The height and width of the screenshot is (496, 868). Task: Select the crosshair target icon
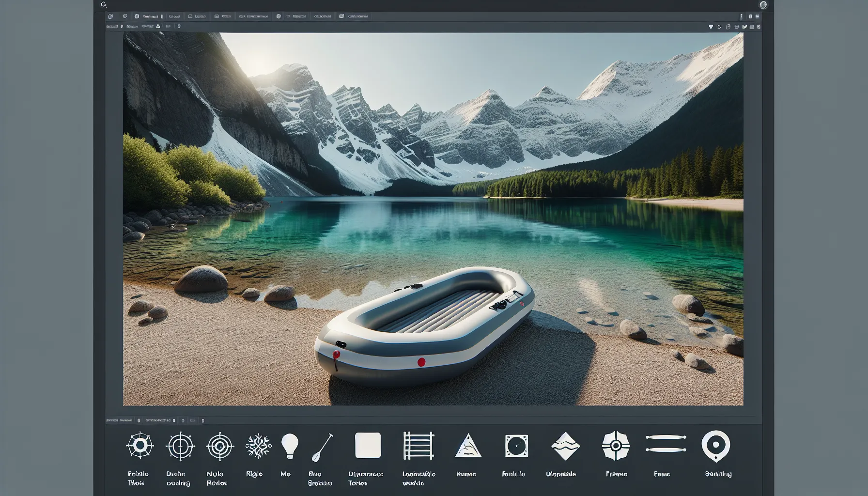pos(180,446)
